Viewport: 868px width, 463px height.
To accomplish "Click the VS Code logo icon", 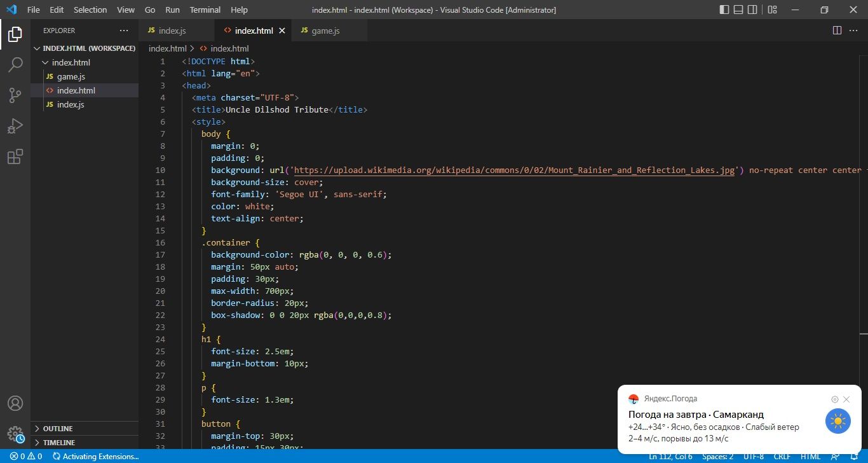I will click(x=11, y=10).
